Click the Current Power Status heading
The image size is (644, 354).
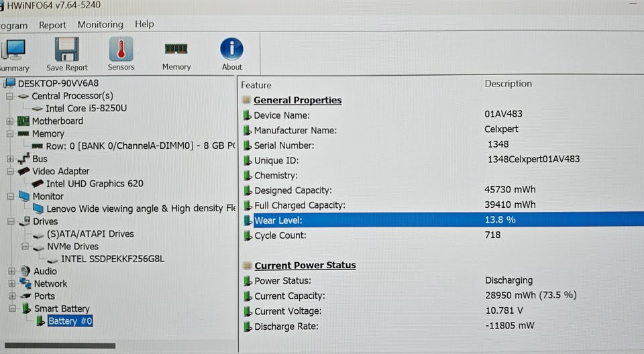point(305,265)
